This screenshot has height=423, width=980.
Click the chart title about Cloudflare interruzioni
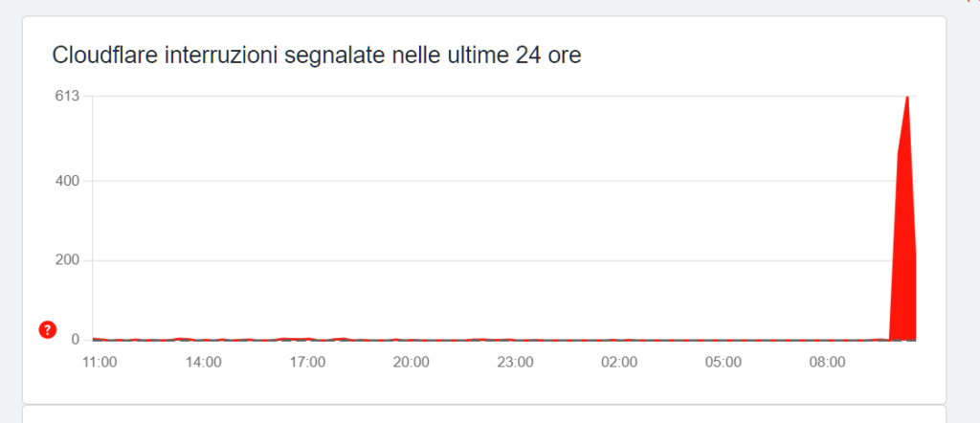316,56
